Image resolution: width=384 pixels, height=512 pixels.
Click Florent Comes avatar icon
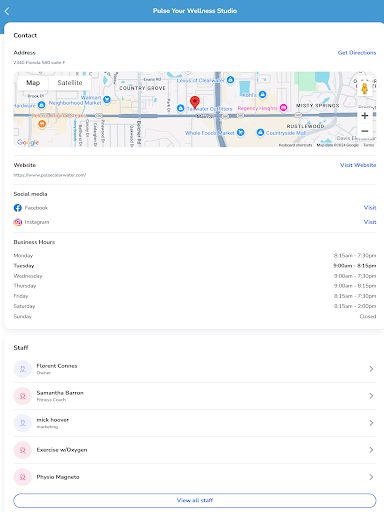click(23, 369)
